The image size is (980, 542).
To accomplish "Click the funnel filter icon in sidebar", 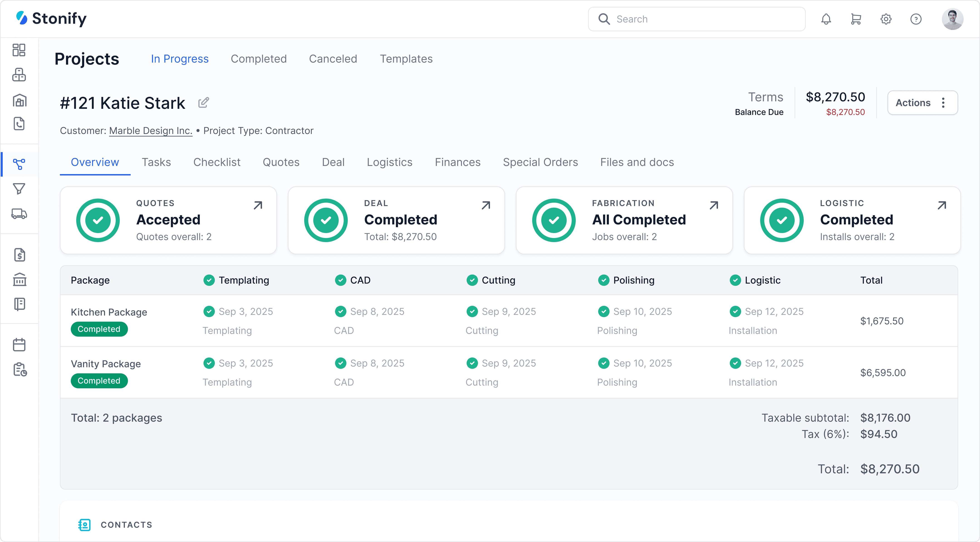I will 19,189.
